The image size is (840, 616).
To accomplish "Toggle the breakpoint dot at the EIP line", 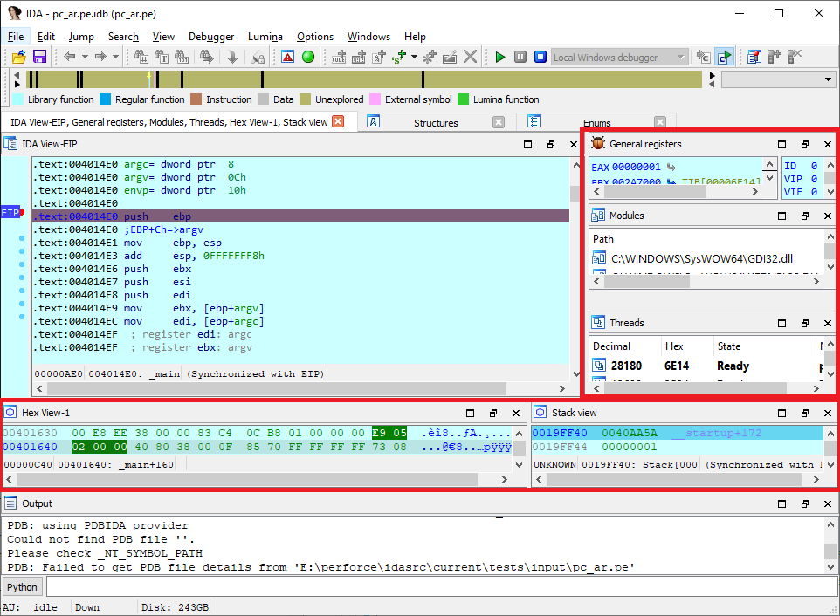I will point(22,213).
